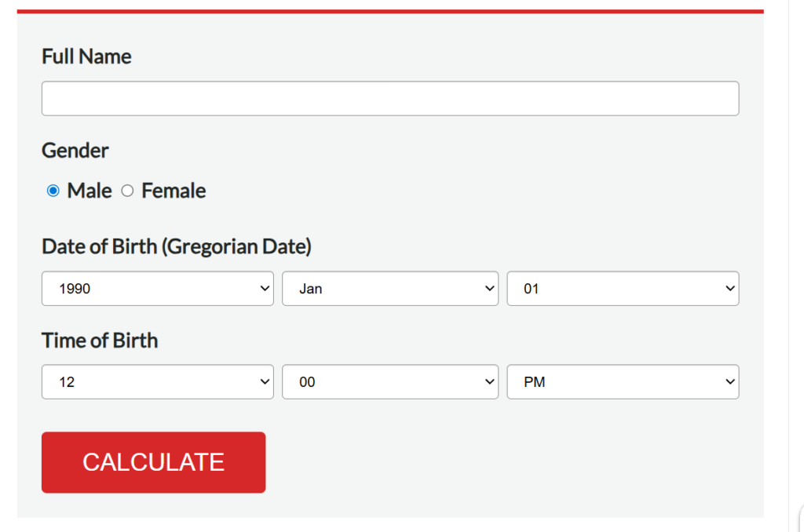The width and height of the screenshot is (804, 532).
Task: Click the Time of Birth heading
Action: click(99, 341)
